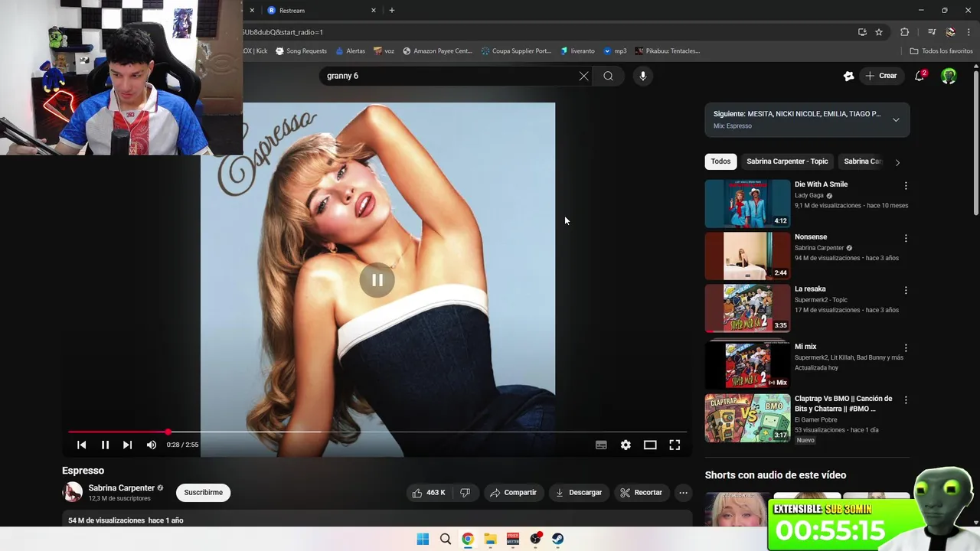
Task: Expand the Mix: Espresso queue panel chevron
Action: (x=896, y=119)
